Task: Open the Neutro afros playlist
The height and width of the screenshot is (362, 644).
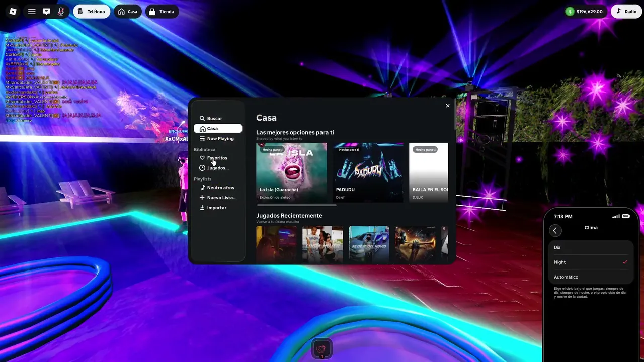Action: (x=218, y=188)
